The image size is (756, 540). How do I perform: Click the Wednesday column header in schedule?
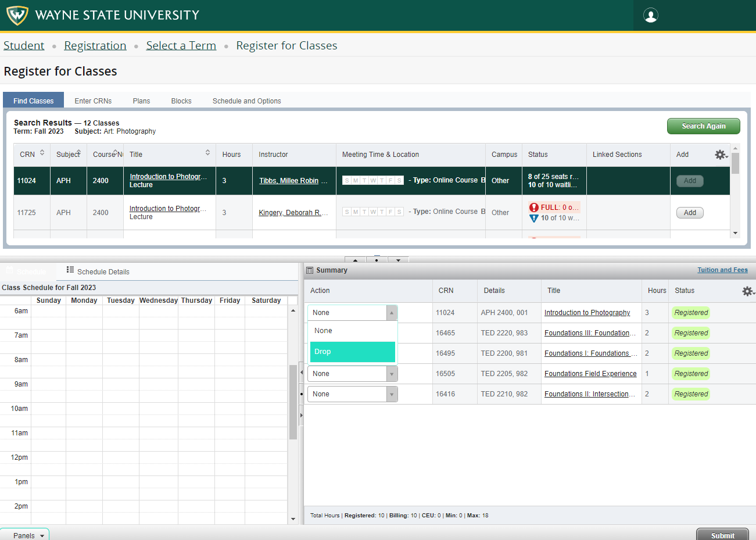(159, 301)
